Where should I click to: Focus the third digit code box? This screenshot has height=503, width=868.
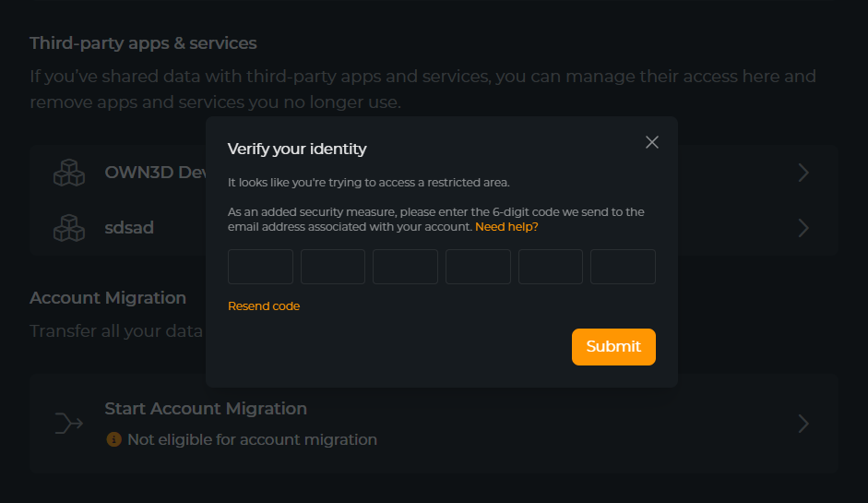(x=405, y=267)
